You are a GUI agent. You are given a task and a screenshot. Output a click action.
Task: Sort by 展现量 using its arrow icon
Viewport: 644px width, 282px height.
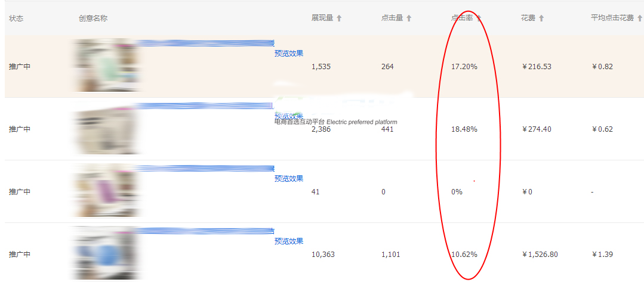click(x=339, y=18)
